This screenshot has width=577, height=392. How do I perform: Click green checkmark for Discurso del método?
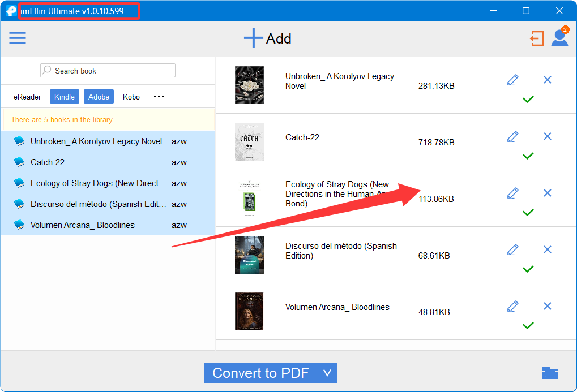coord(528,269)
